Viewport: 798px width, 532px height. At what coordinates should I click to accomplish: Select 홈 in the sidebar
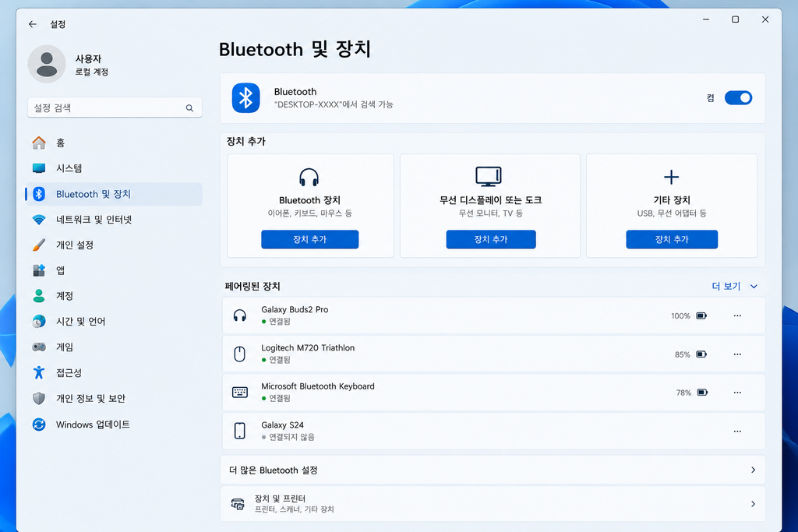pos(114,143)
